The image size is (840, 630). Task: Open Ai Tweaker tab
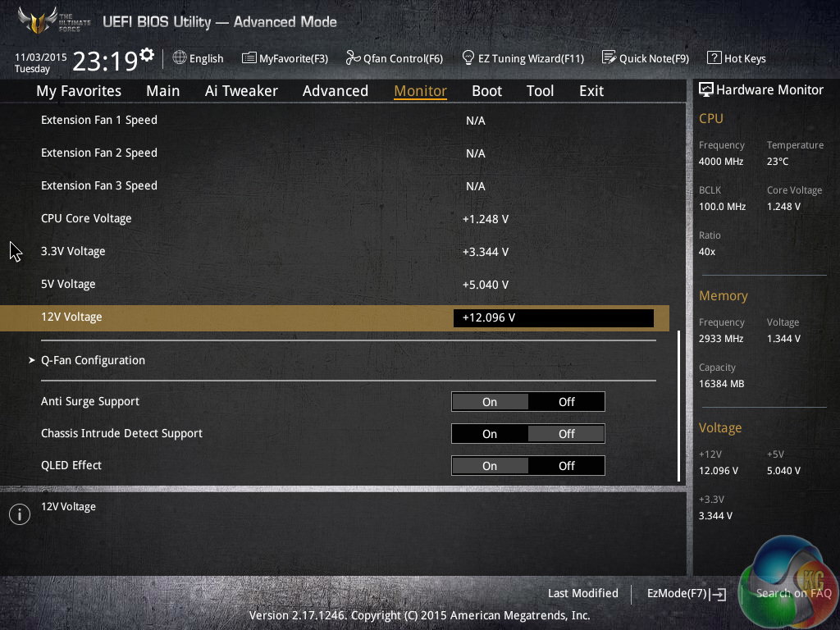241,91
